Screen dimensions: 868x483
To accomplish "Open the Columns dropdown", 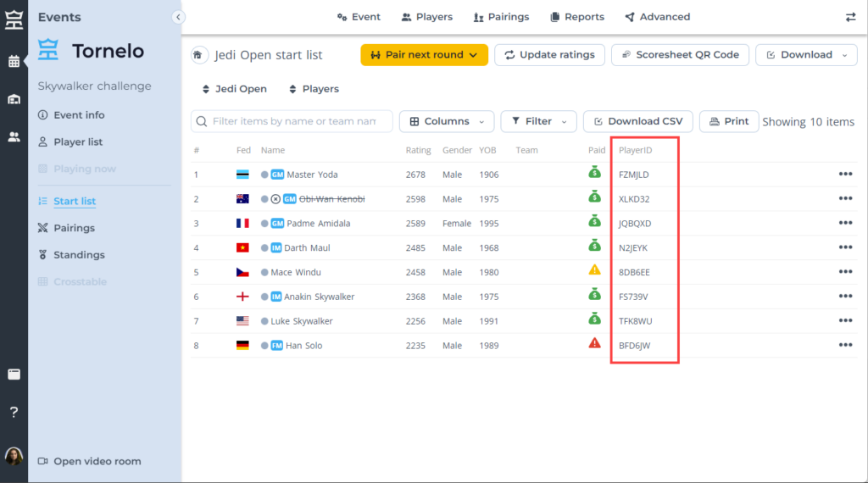I will [x=447, y=121].
